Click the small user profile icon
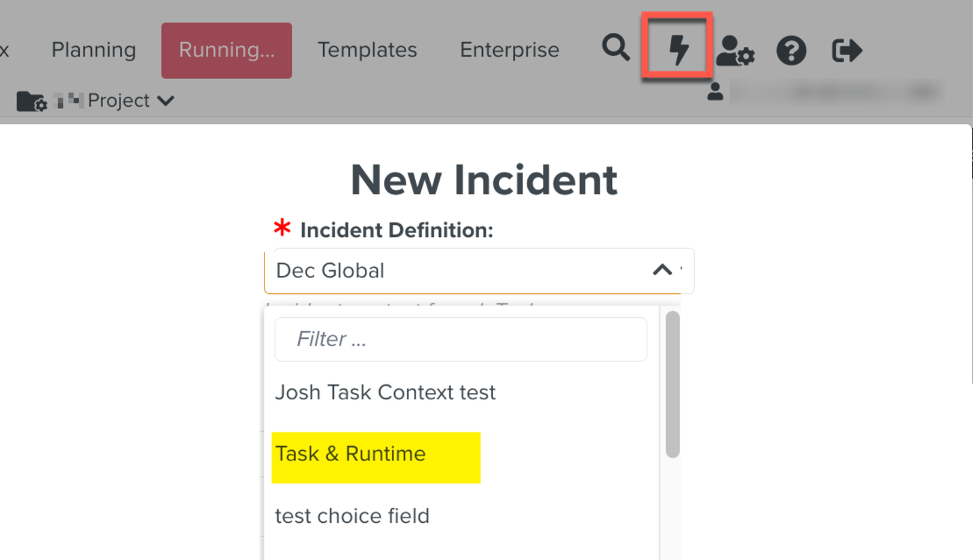The image size is (973, 560). (x=714, y=92)
